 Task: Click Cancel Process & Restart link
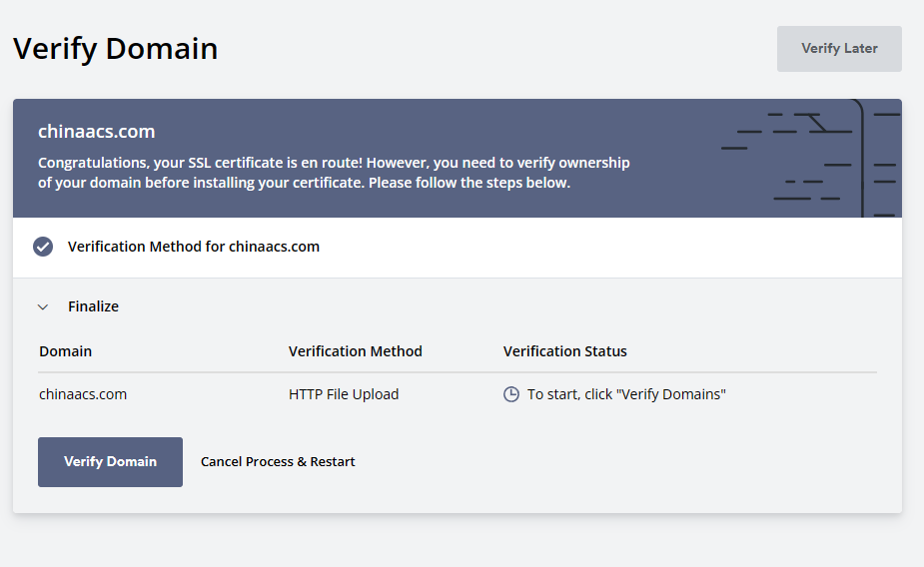278,461
